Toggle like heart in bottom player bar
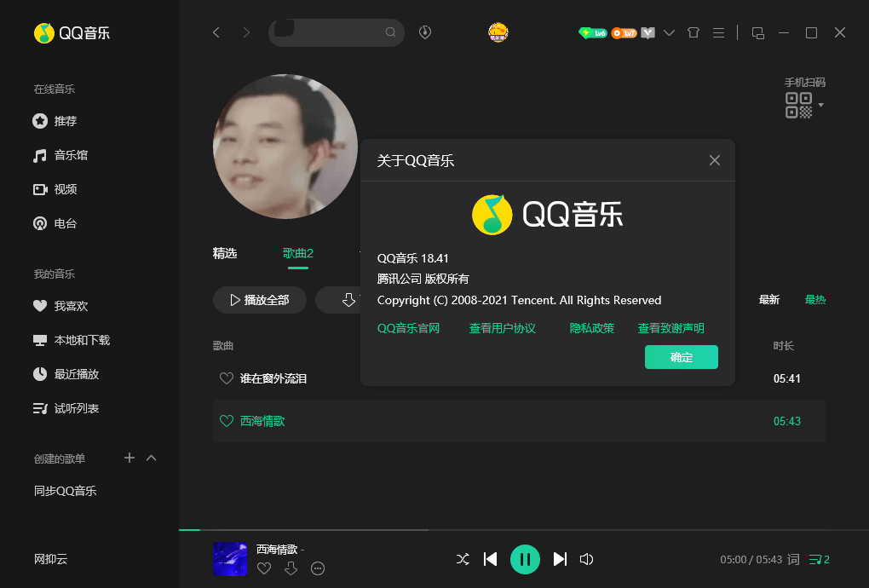This screenshot has width=869, height=588. point(264,568)
